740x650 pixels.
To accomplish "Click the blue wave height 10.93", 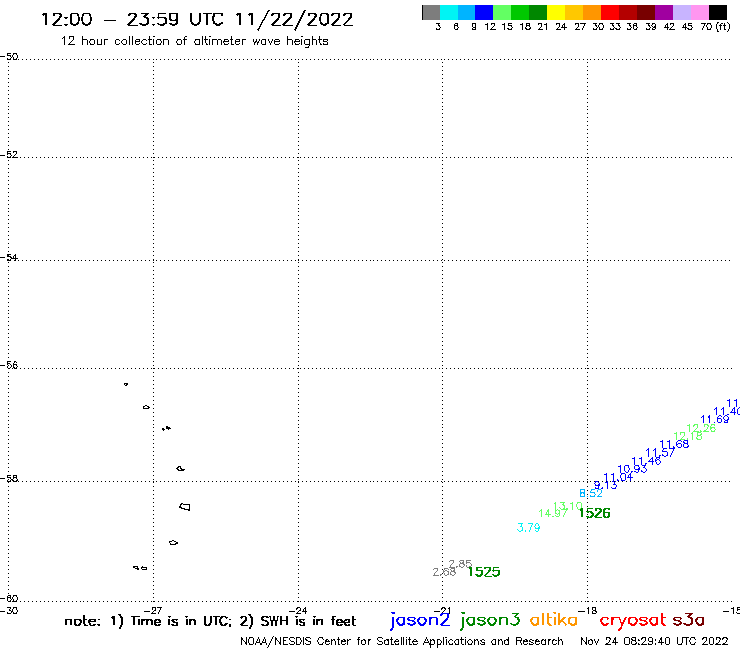I will 632,469.
